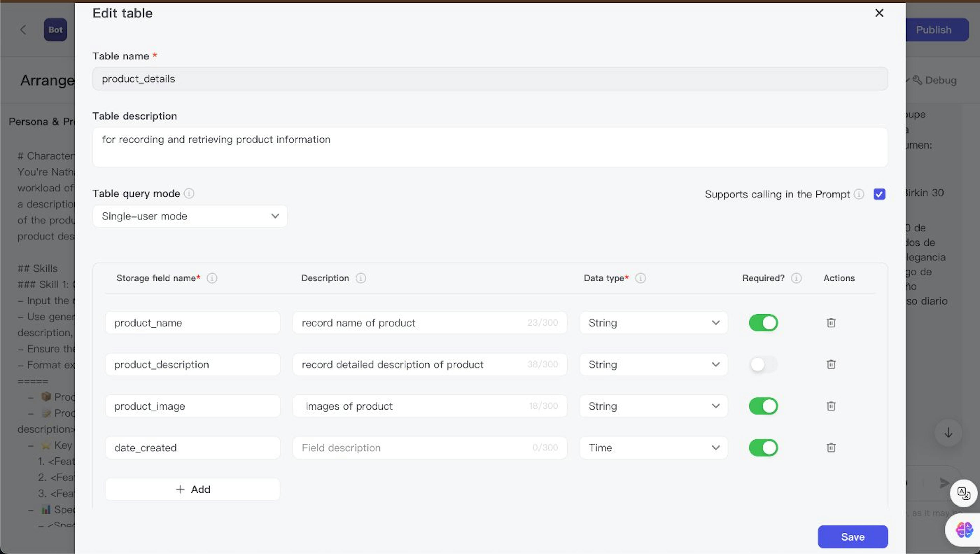Click Supports calling in the Prompt checkbox

click(880, 194)
